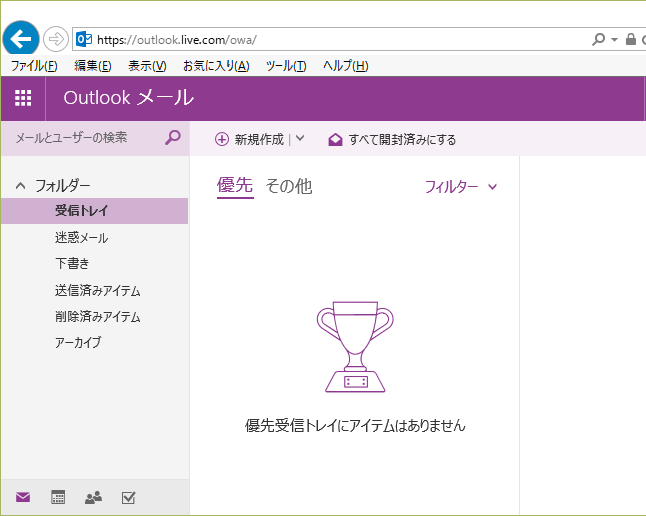
Task: Select the 受信トレイ folder
Action: tap(94, 211)
